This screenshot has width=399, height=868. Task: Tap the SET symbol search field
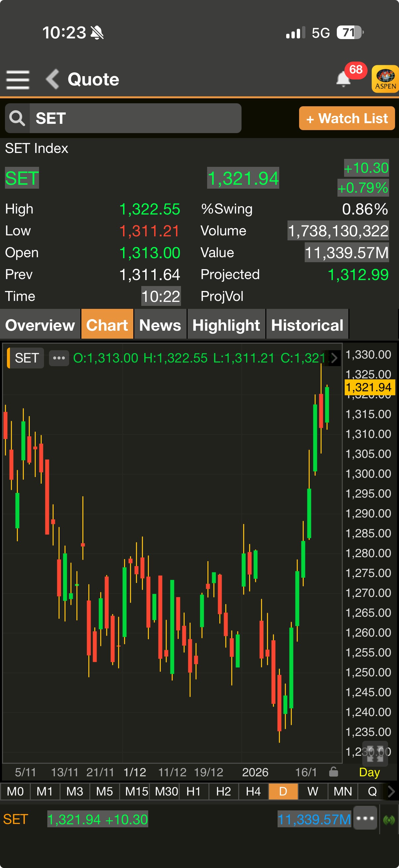point(135,118)
